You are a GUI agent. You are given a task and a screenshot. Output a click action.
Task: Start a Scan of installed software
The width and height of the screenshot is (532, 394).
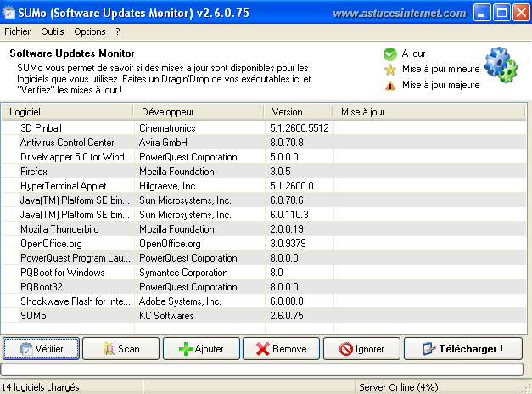pyautogui.click(x=120, y=348)
